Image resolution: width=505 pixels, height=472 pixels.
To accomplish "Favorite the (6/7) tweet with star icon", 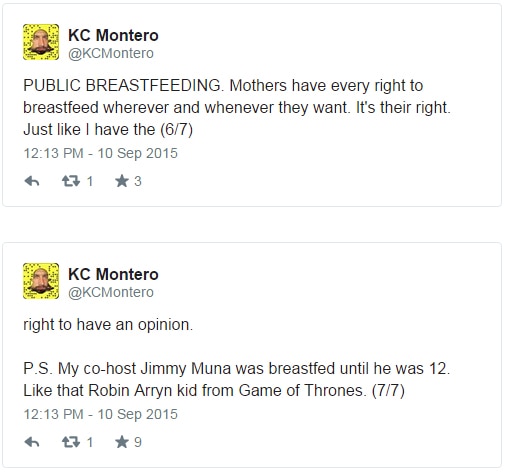I will click(122, 181).
